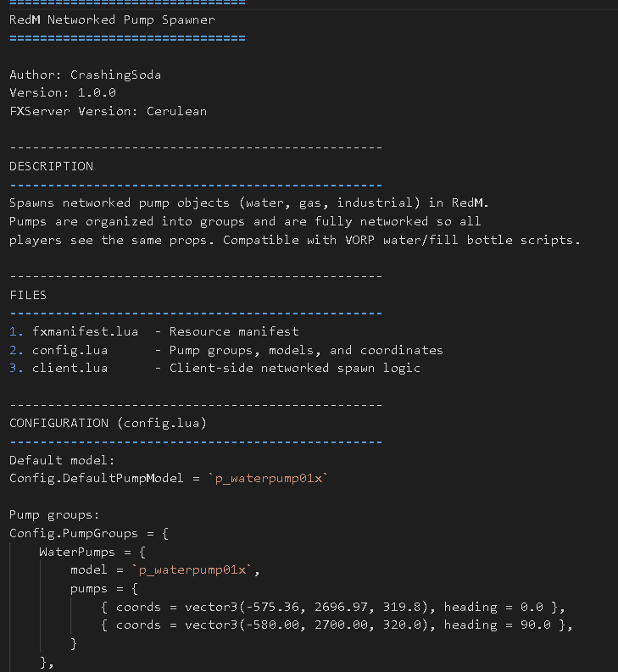Click fxmanifest.lua in the files list
Viewport: 618px width, 672px height.
pos(85,331)
